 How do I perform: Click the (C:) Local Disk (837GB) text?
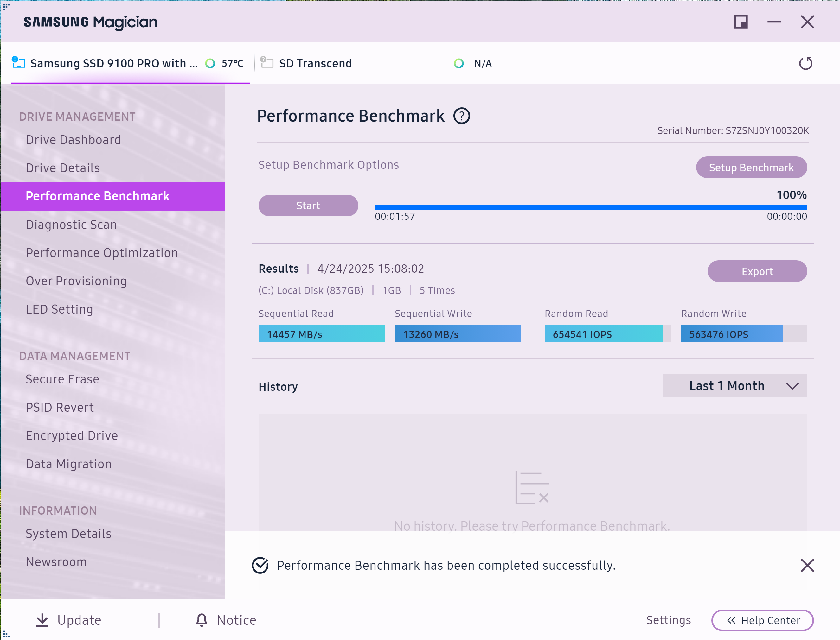click(311, 291)
